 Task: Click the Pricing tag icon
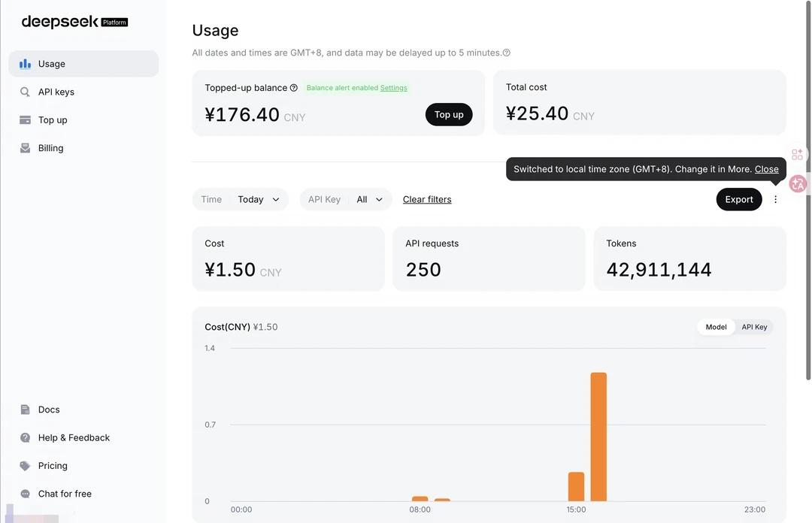pos(25,466)
